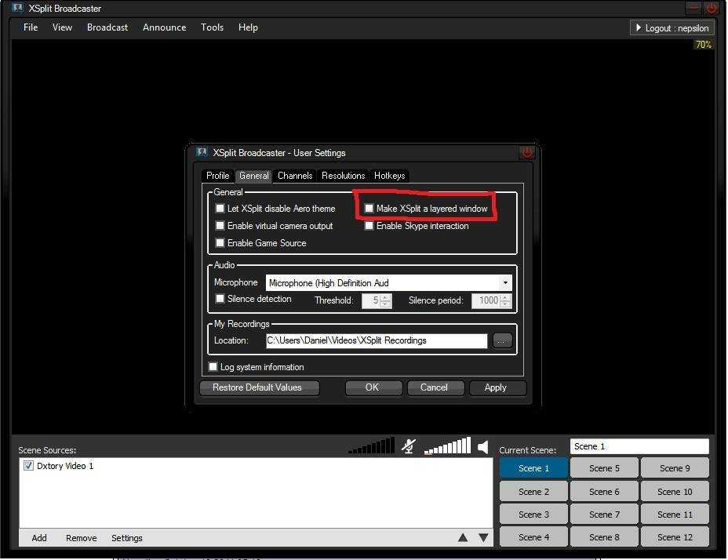
Task: Open the View menu
Action: [62, 27]
